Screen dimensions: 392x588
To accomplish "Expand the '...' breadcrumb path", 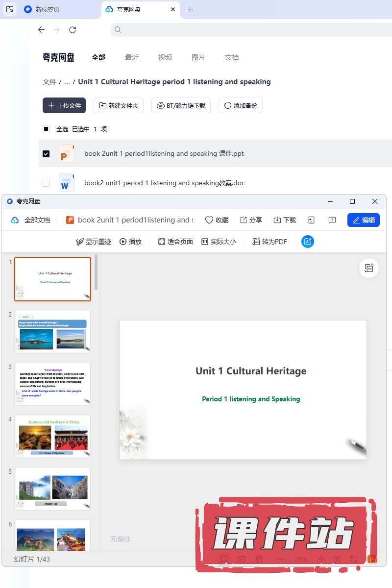I will (67, 82).
